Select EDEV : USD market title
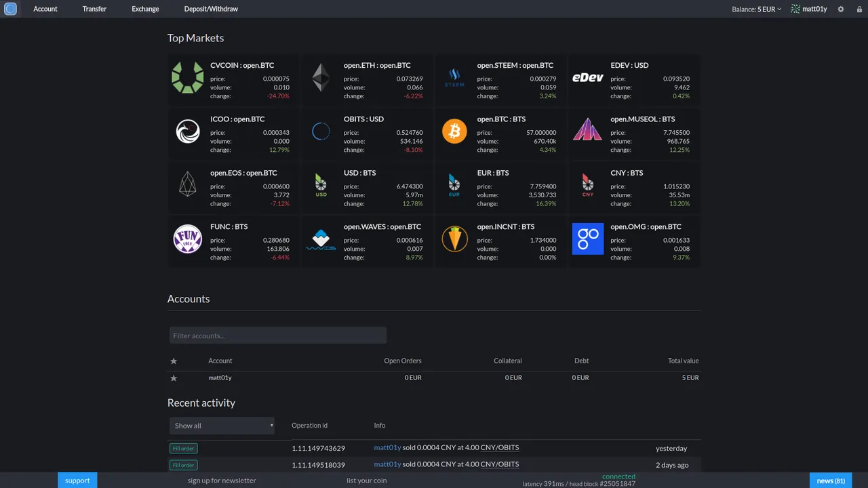Image resolution: width=868 pixels, height=488 pixels. (x=629, y=66)
